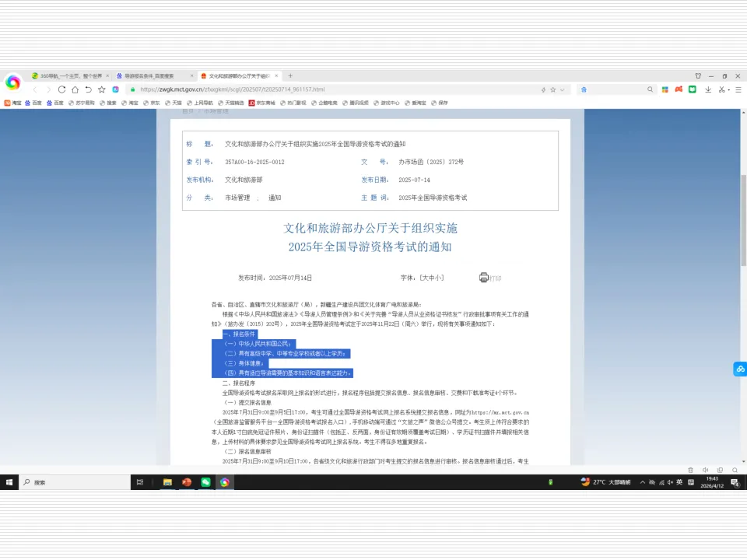Click the search icon beside the address bar
The width and height of the screenshot is (747, 560).
click(650, 89)
